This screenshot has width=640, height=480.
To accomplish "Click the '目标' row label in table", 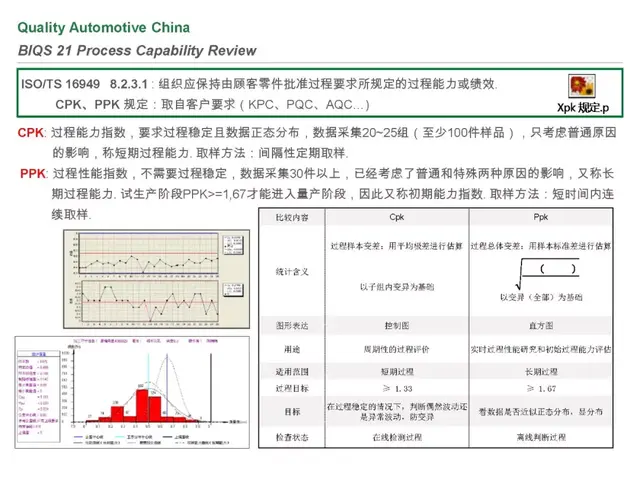I will 292,412.
